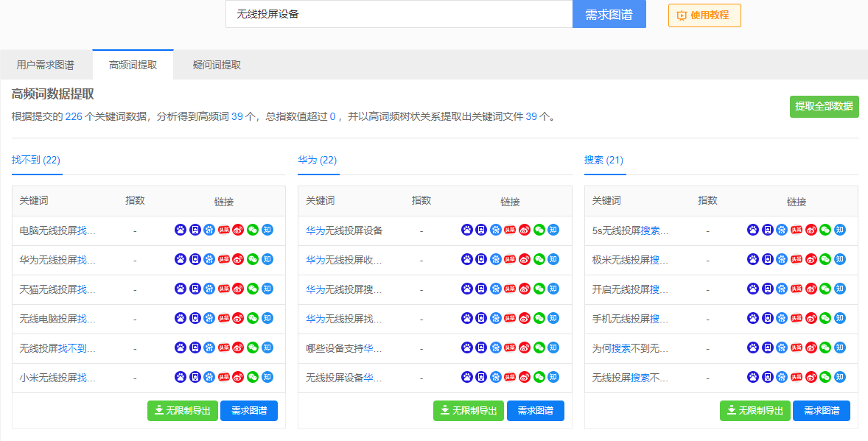The width and height of the screenshot is (868, 441).
Task: Open Baidu paw icon in 为何搜索不到无… row
Action: point(753,347)
